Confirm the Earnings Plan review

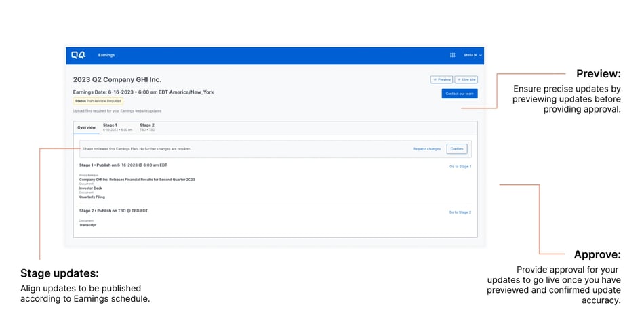tap(456, 148)
